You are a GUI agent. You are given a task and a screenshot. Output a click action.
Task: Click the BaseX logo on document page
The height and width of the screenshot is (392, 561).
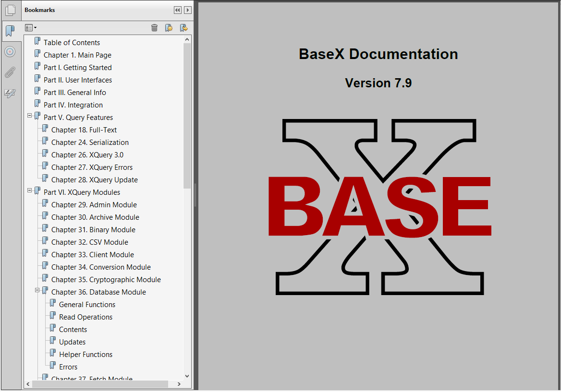379,207
